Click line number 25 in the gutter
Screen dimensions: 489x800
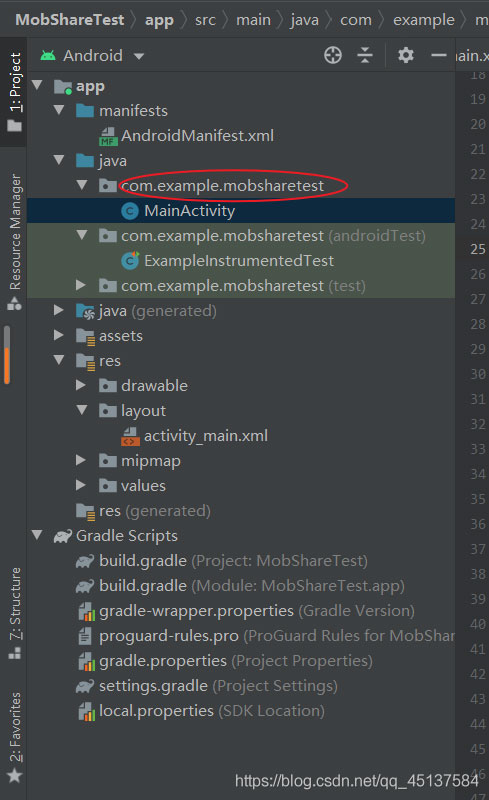pos(478,249)
